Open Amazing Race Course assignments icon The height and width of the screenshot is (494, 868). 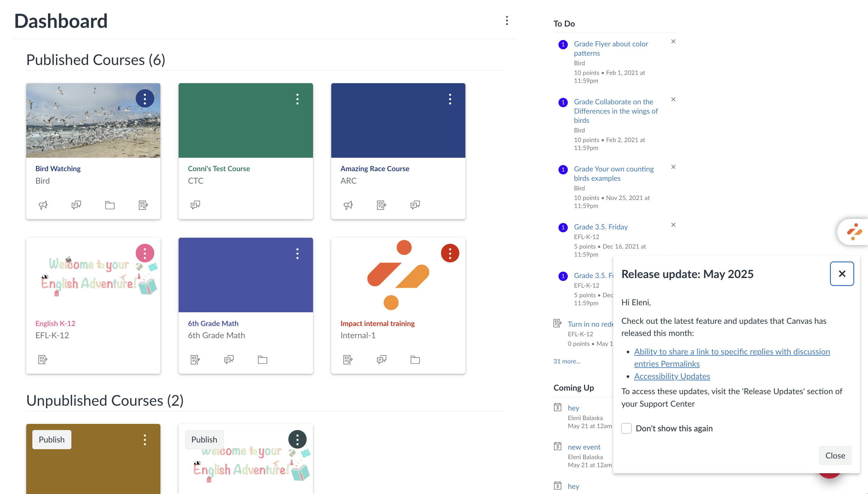[x=382, y=205]
